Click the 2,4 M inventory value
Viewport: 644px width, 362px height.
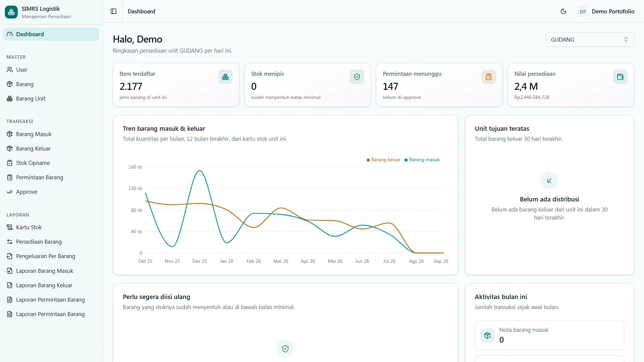coord(526,86)
